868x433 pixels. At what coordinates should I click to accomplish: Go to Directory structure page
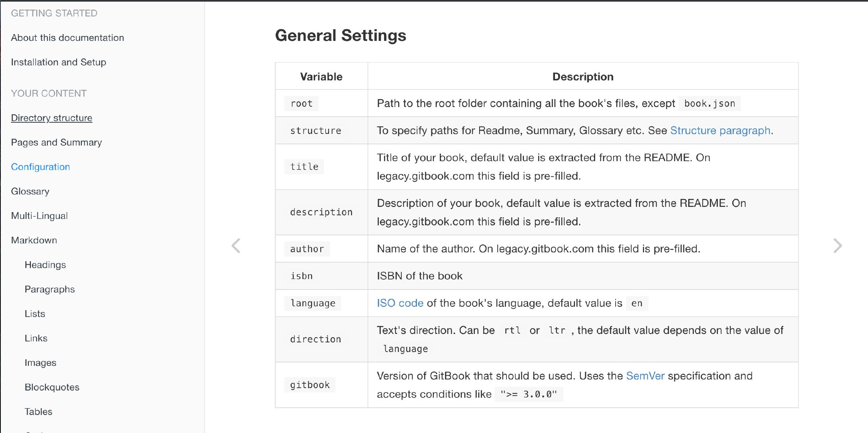51,117
